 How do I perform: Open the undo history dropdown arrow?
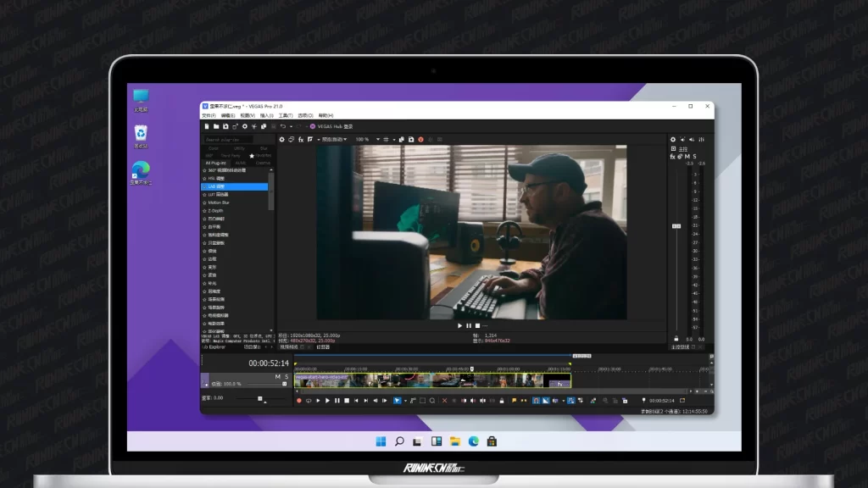290,126
